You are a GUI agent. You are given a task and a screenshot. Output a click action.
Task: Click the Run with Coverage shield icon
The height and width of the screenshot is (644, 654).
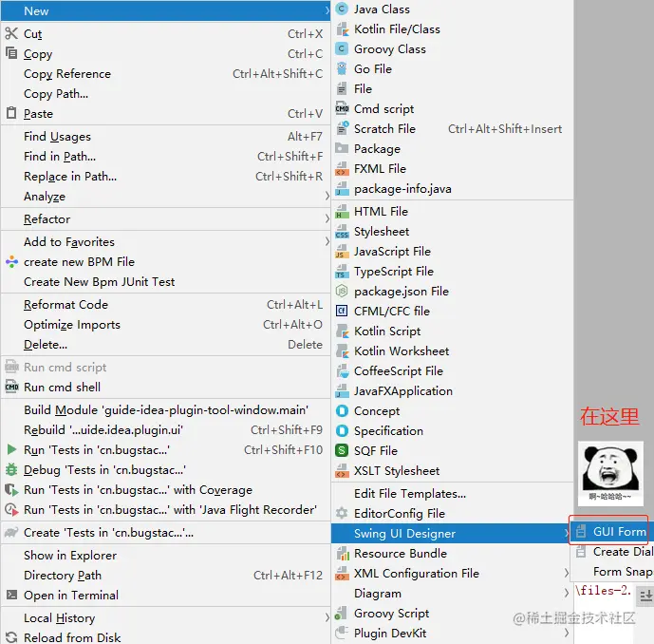[11, 489]
